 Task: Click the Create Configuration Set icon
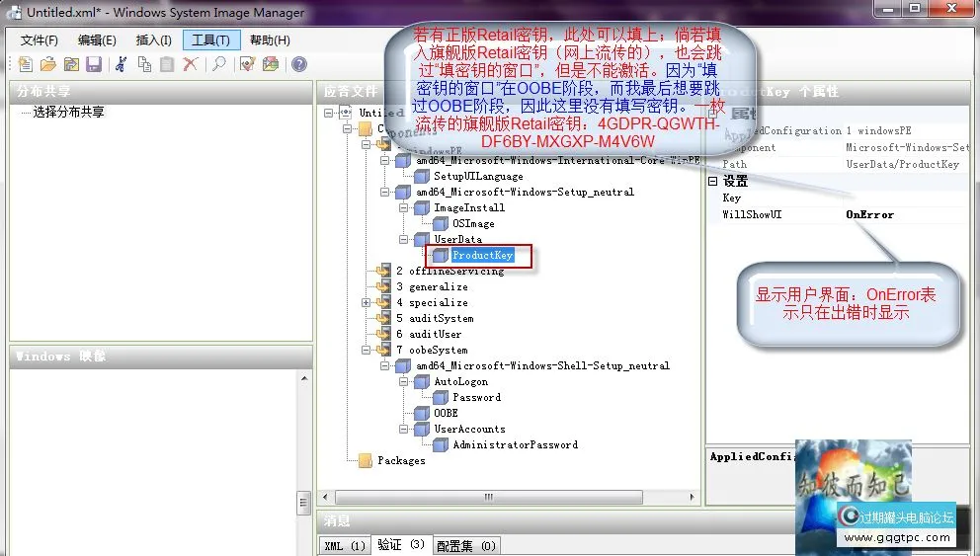click(x=270, y=64)
